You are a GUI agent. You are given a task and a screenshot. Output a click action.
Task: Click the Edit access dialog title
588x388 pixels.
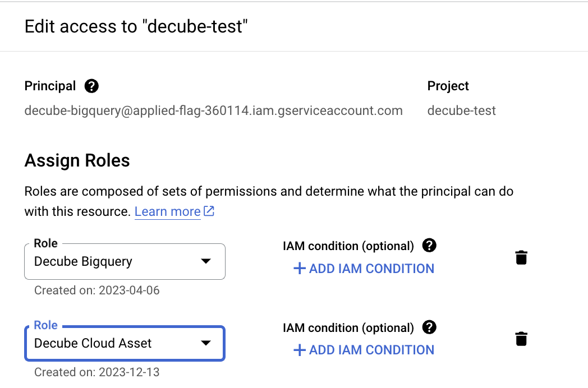(136, 26)
